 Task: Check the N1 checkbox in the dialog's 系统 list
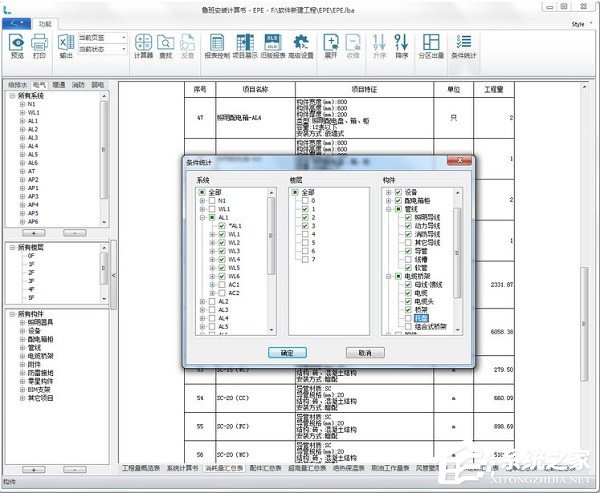pos(212,201)
